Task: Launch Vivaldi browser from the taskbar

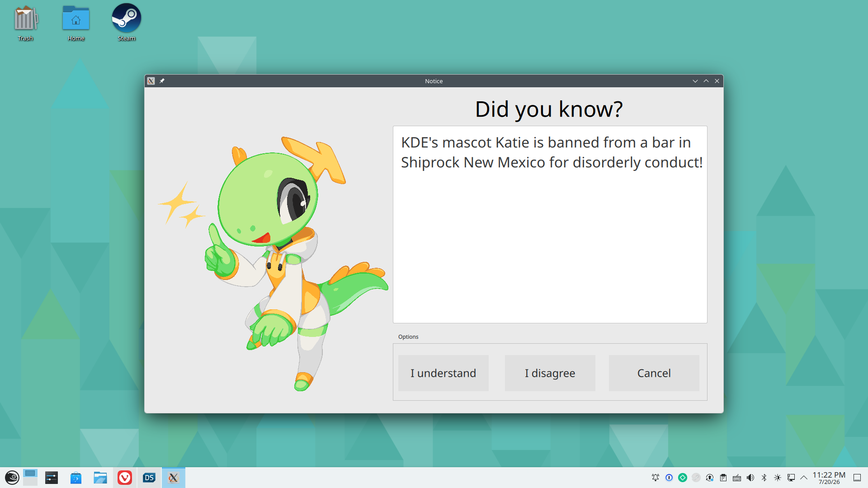Action: click(x=125, y=478)
